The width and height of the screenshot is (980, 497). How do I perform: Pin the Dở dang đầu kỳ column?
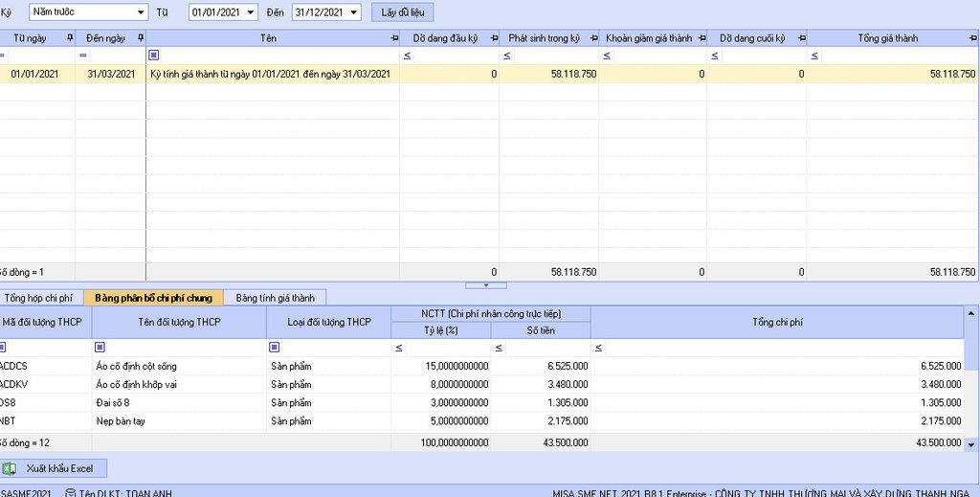(x=494, y=38)
